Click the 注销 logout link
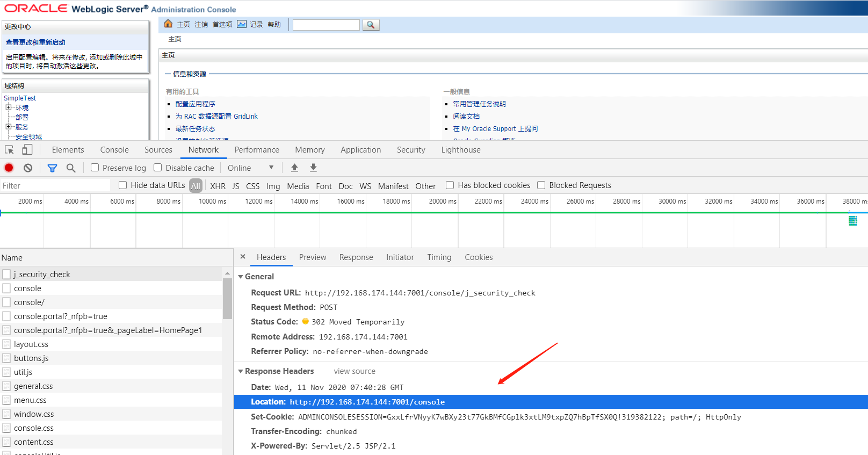 pyautogui.click(x=201, y=24)
